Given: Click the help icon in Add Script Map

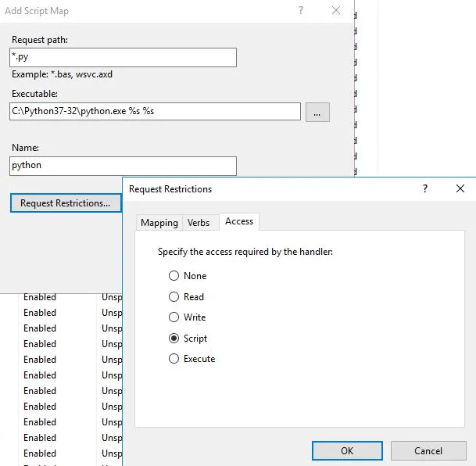Looking at the screenshot, I should coord(301,11).
